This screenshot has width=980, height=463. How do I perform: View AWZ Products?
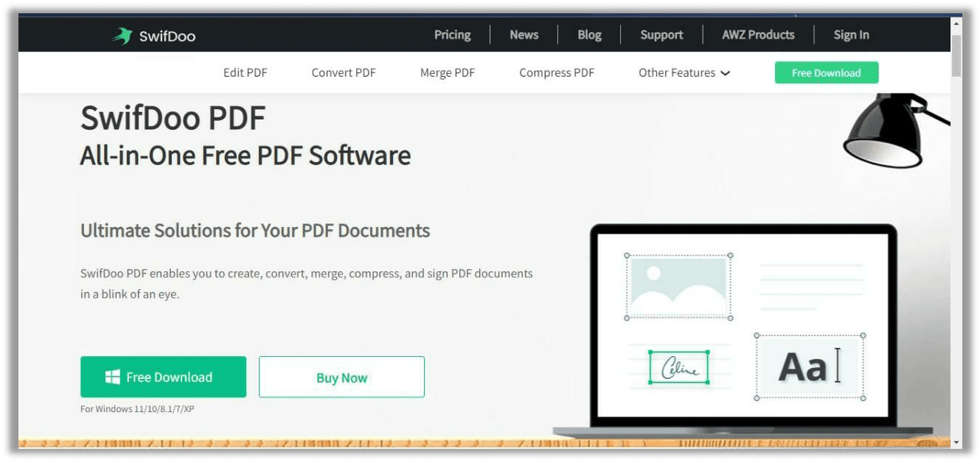(x=758, y=35)
